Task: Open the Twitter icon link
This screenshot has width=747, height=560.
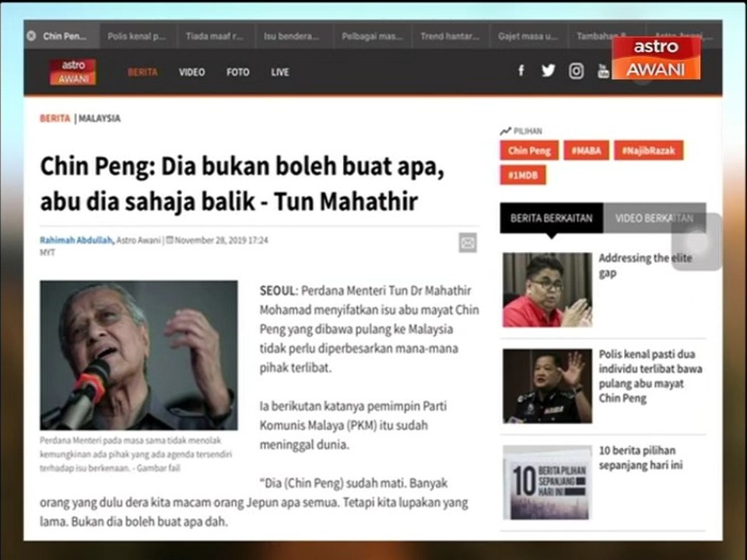Action: tap(548, 71)
